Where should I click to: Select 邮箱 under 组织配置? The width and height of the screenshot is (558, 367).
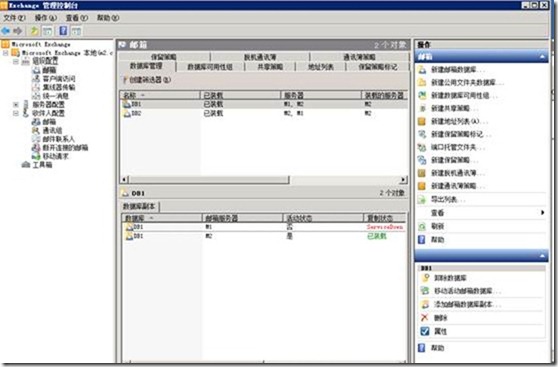(x=49, y=70)
